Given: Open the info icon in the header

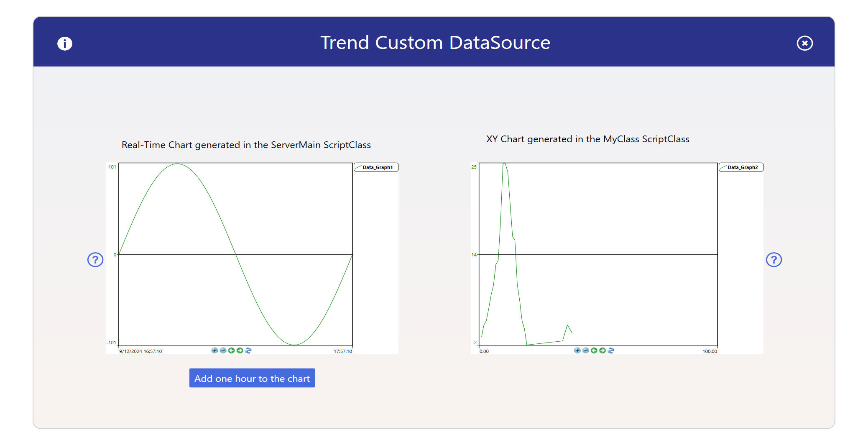Looking at the screenshot, I should (x=65, y=43).
